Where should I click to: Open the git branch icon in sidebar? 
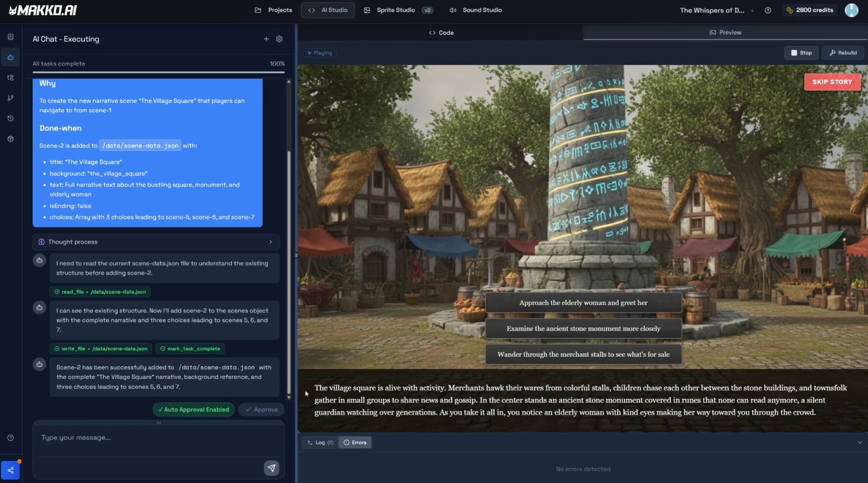(x=10, y=98)
